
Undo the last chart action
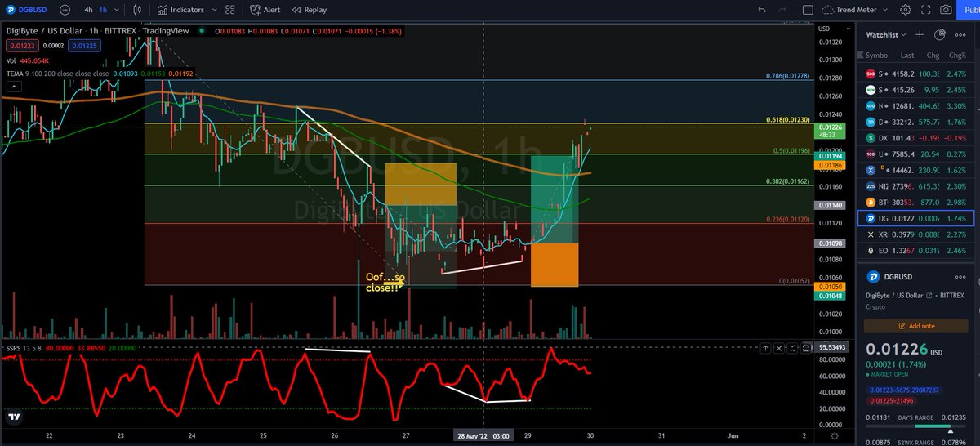tap(762, 10)
